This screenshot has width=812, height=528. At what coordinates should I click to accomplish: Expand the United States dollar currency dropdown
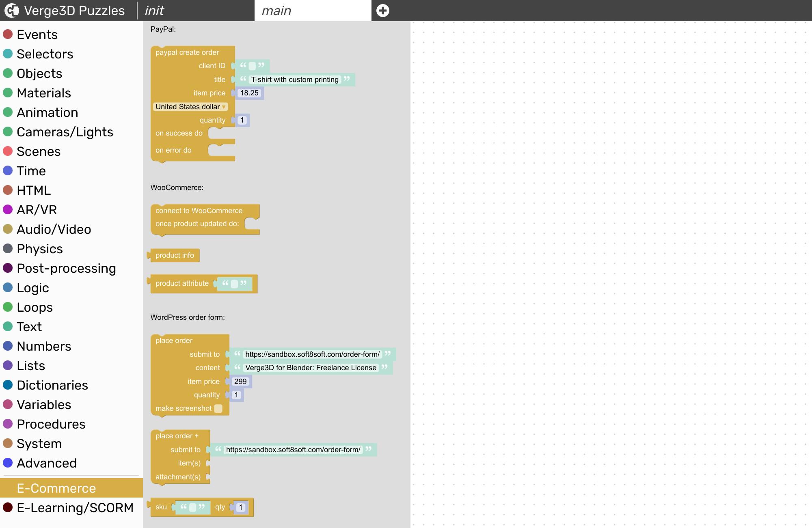189,107
